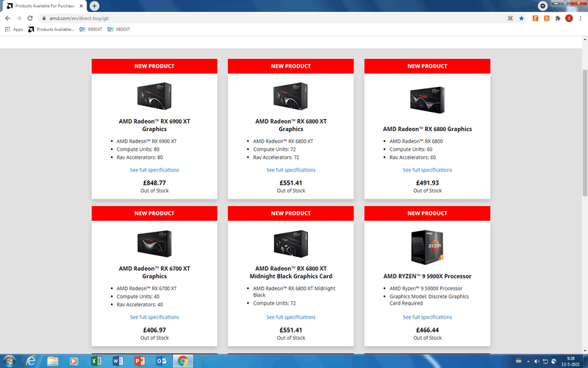Click the system clock showing 9:28
Image resolution: width=588 pixels, height=368 pixels.
pyautogui.click(x=570, y=361)
